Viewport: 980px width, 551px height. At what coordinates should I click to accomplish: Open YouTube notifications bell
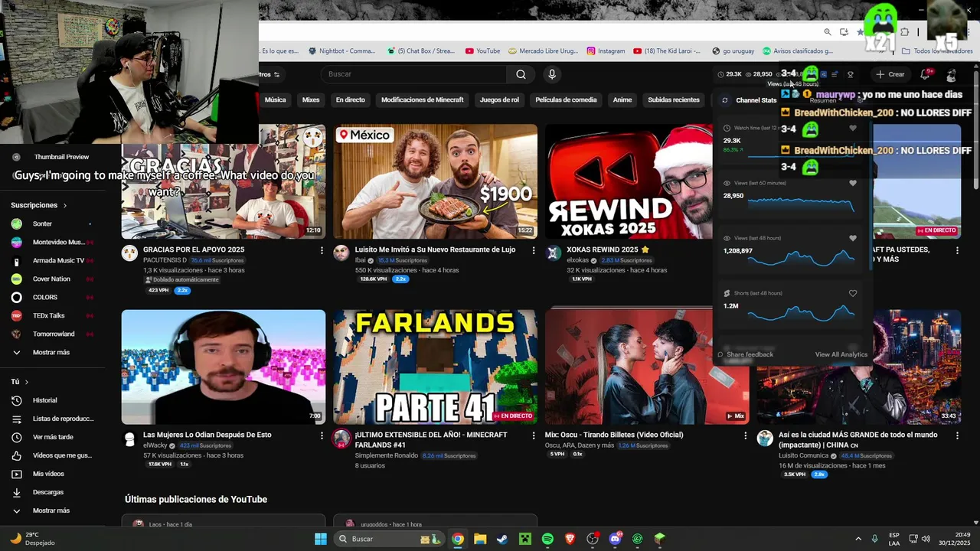coord(925,74)
